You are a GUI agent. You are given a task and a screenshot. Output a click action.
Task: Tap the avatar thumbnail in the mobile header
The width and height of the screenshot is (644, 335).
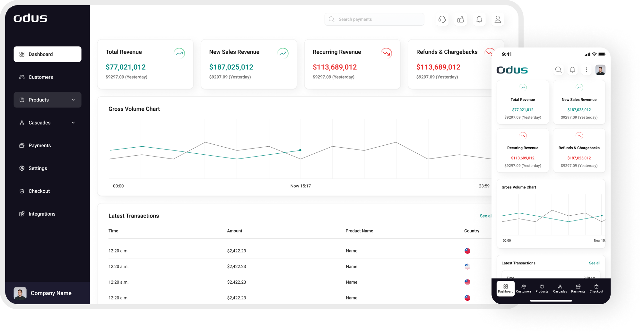(x=600, y=70)
